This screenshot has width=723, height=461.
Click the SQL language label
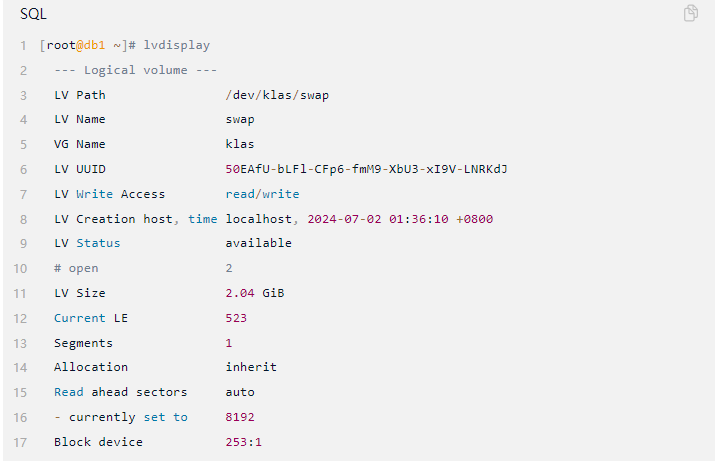click(x=33, y=14)
